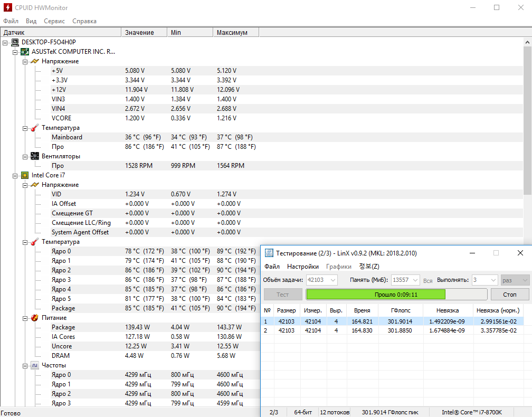Click the ГФлопс column header in LinX
This screenshot has width=532, height=417.
point(401,310)
